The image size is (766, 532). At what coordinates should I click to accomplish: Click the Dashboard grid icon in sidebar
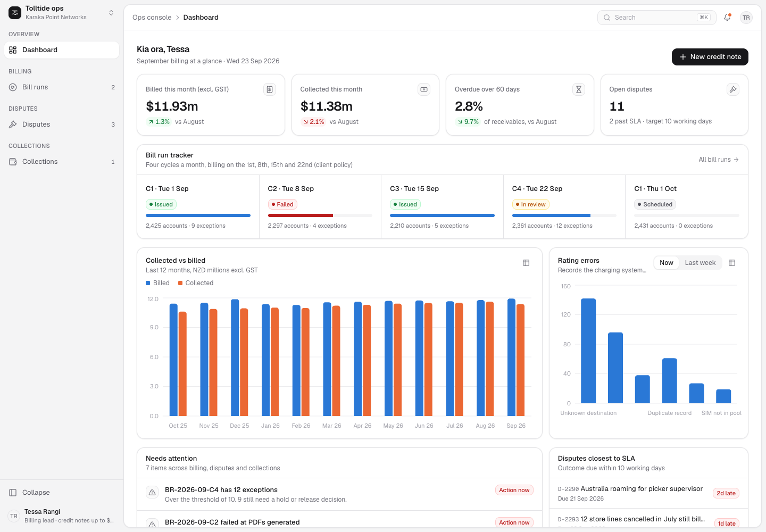[13, 50]
